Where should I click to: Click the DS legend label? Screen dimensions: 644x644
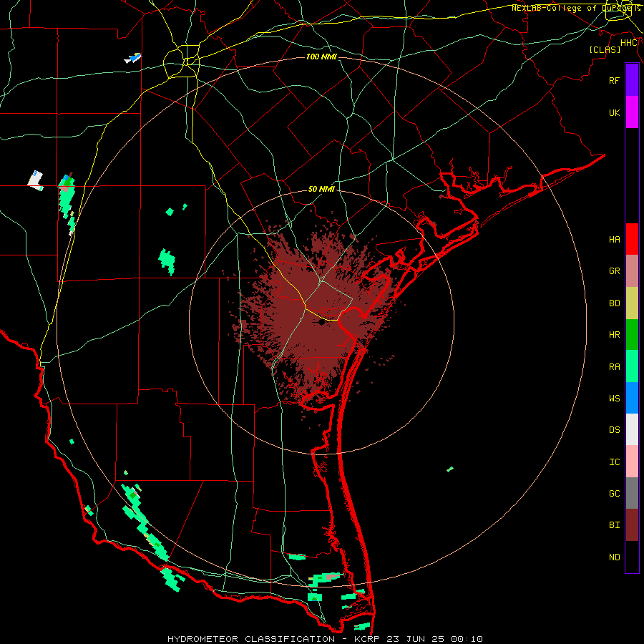click(614, 430)
